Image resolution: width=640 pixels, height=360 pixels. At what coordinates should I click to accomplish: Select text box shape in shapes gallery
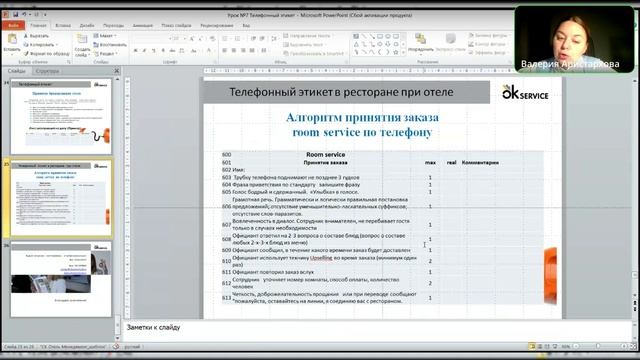tap(356, 36)
